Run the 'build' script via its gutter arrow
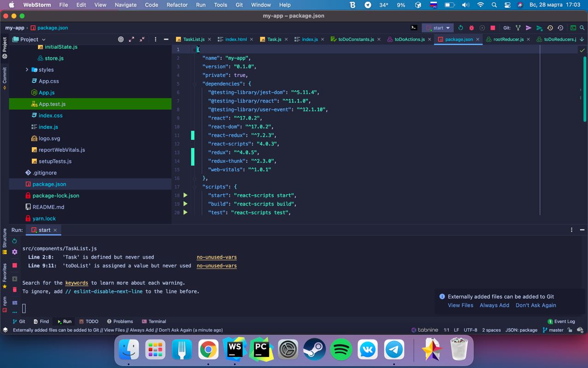The width and height of the screenshot is (588, 368). (186, 204)
